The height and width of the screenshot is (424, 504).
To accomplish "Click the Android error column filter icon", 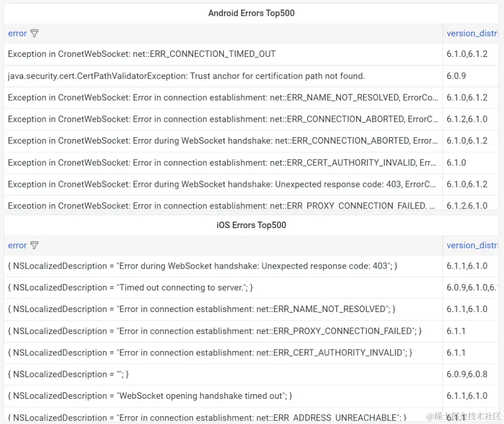I will 35,34.
